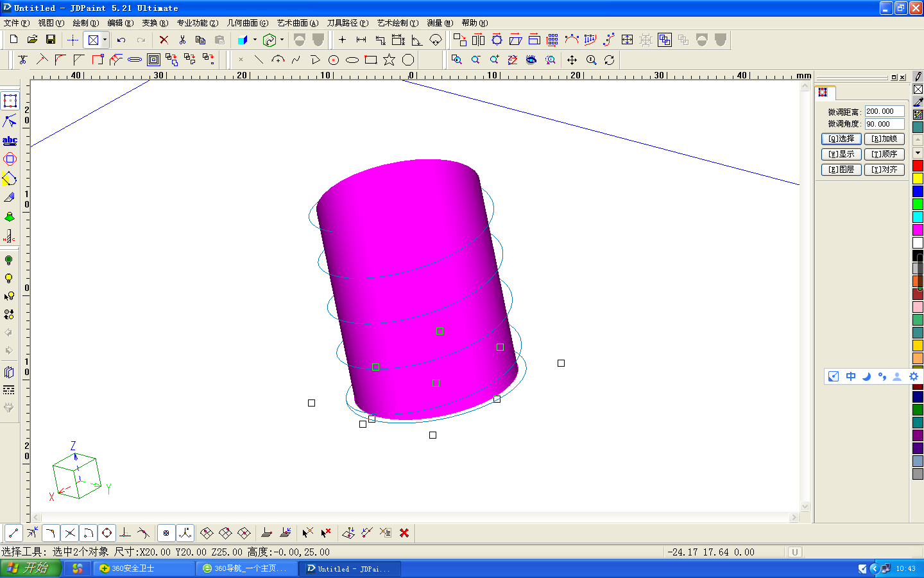
Task: Click the [E]图层 button
Action: click(841, 170)
